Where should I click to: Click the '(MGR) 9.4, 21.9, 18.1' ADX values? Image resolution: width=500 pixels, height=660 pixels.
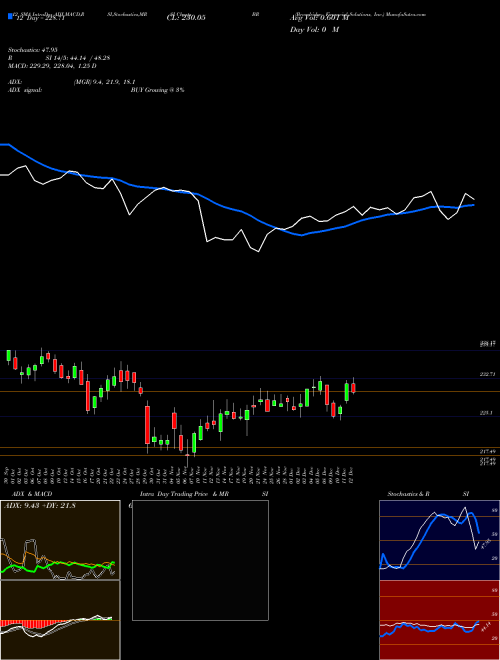click(104, 82)
